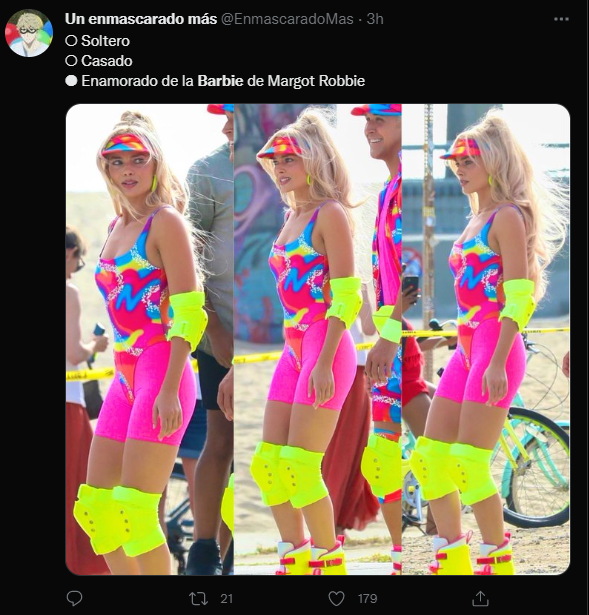Click the retweet arrows icon
The width and height of the screenshot is (589, 615).
click(198, 599)
